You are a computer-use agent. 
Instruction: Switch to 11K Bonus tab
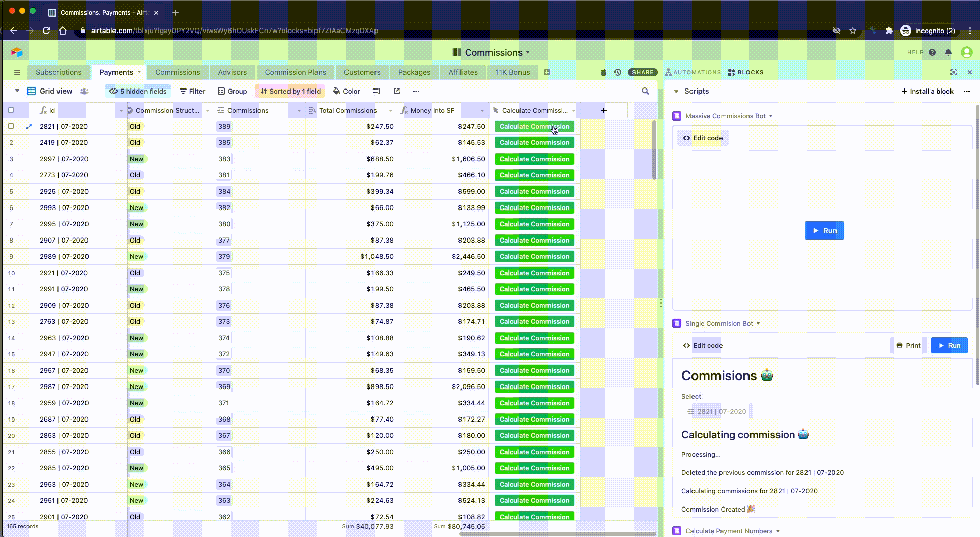pos(512,72)
